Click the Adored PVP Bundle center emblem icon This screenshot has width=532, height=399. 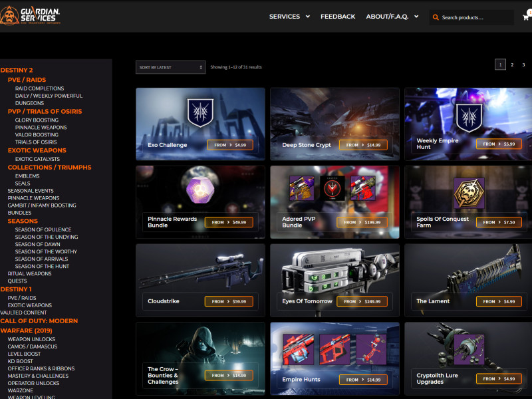pyautogui.click(x=332, y=188)
